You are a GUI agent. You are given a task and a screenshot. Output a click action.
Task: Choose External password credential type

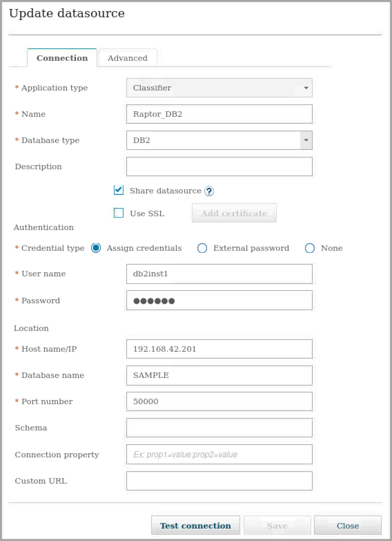(x=202, y=248)
